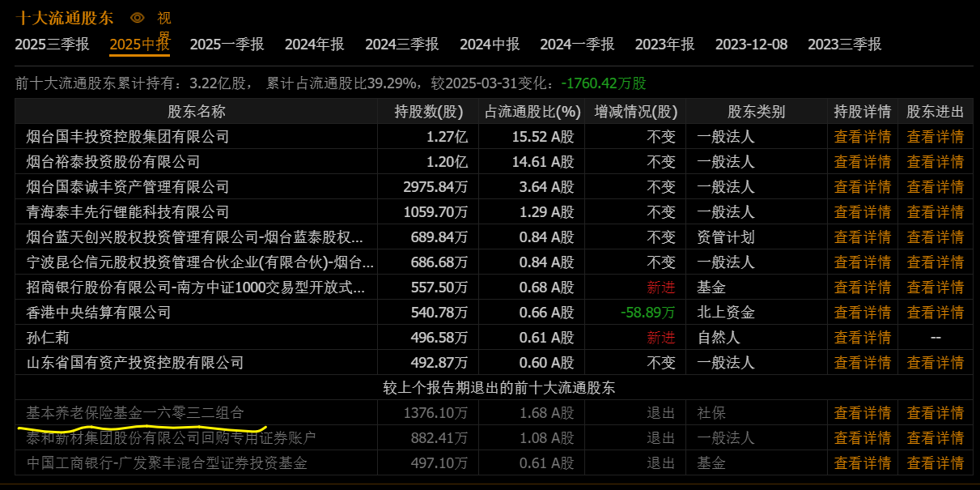The image size is (980, 490).
Task: View shareholder entry/exit for 烟台蓝天创兴股权投资管理有限公司
Action: coord(935,237)
